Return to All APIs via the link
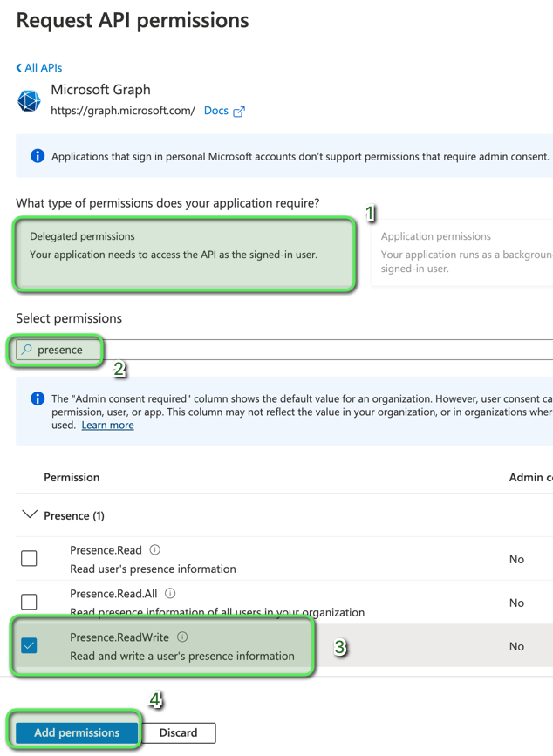The width and height of the screenshot is (553, 756). point(44,67)
